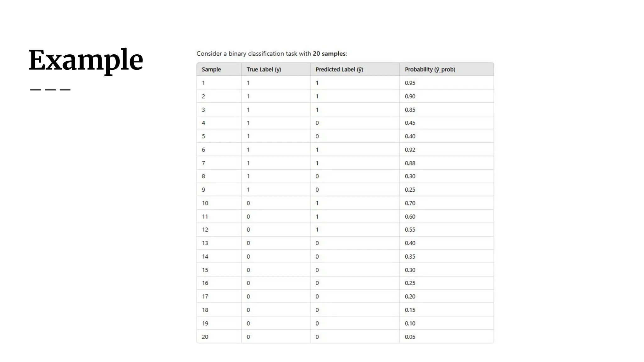Click the three-dash divider under the title
The height and width of the screenshot is (362, 644).
50,90
